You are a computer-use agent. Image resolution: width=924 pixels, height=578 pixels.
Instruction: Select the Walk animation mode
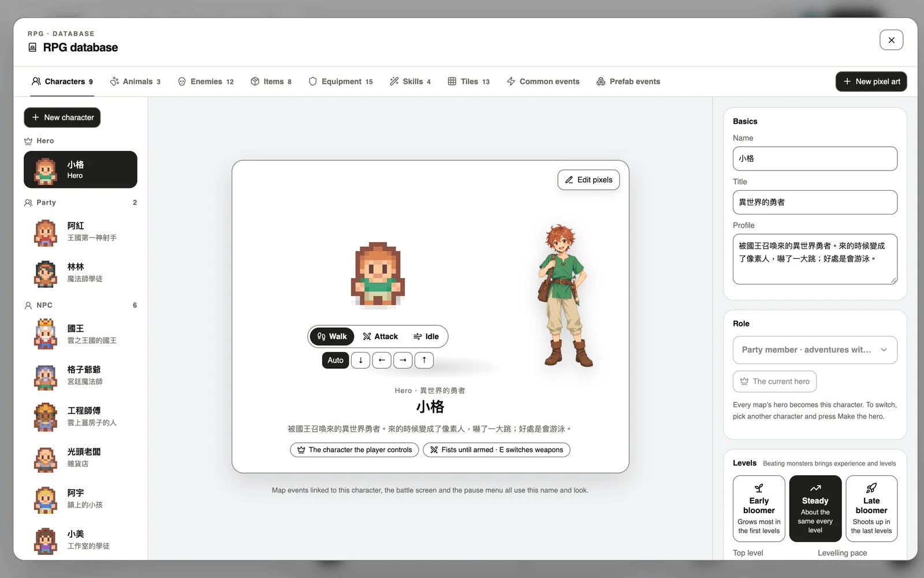pos(332,336)
